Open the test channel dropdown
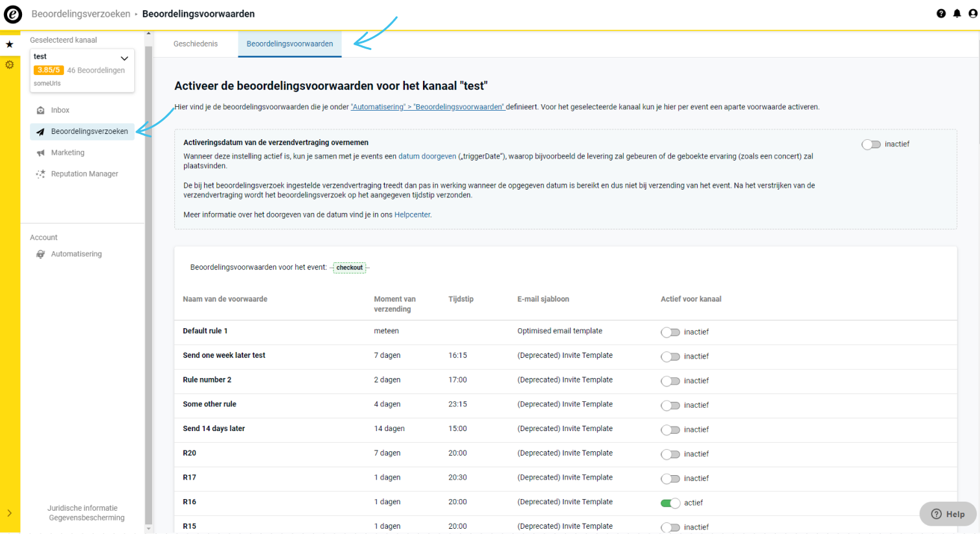 click(82, 70)
